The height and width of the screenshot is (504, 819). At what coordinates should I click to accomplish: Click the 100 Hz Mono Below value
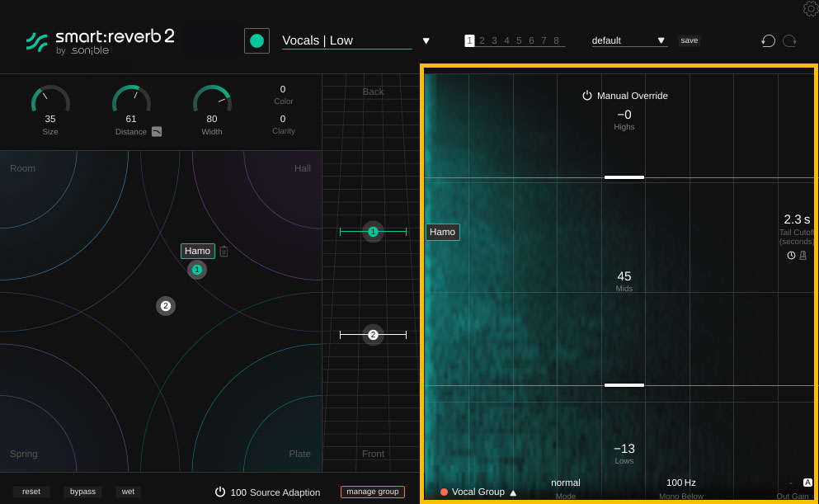pos(680,483)
